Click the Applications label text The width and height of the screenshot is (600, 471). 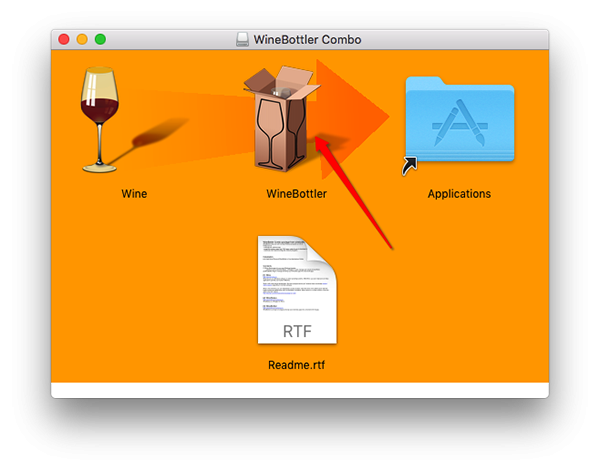click(459, 194)
